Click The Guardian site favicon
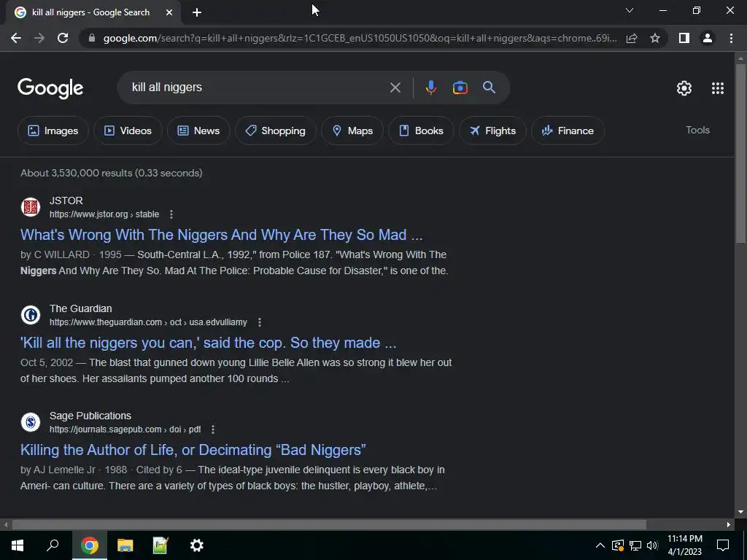The width and height of the screenshot is (747, 560). pos(31,315)
